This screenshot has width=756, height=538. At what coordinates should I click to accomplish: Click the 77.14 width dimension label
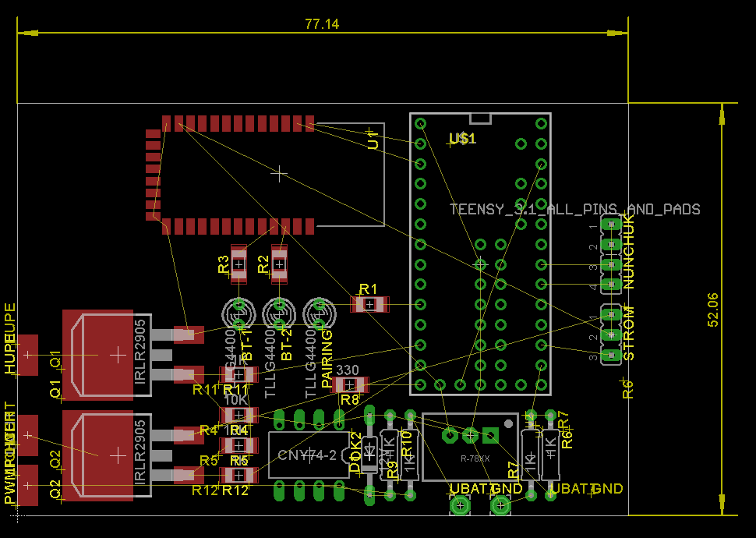322,23
